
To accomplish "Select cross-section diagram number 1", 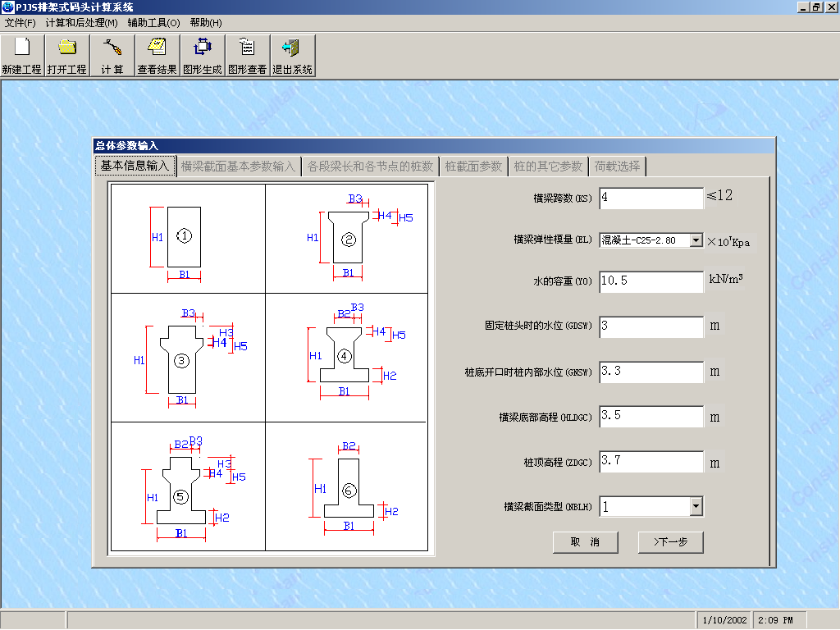I will [x=184, y=237].
